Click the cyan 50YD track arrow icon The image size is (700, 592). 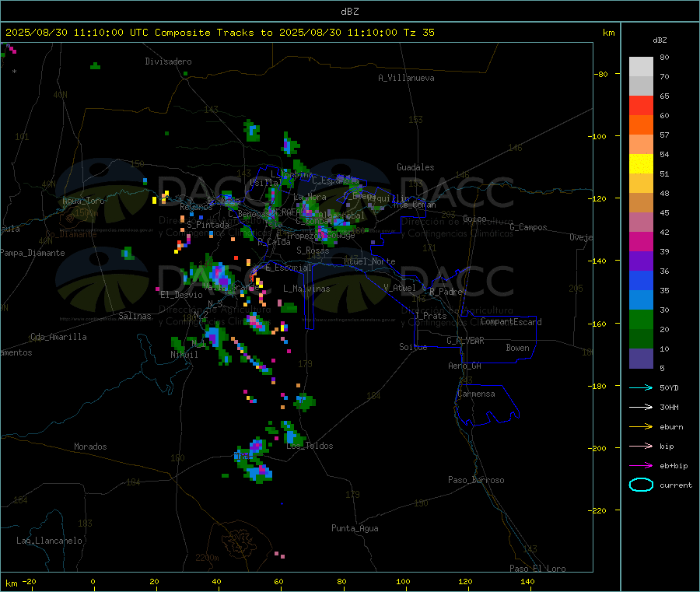pyautogui.click(x=641, y=387)
